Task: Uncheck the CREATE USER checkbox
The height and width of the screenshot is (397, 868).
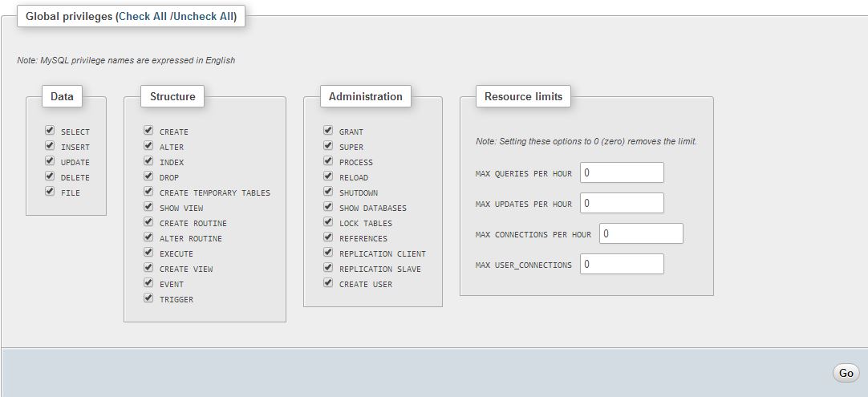Action: pos(328,283)
